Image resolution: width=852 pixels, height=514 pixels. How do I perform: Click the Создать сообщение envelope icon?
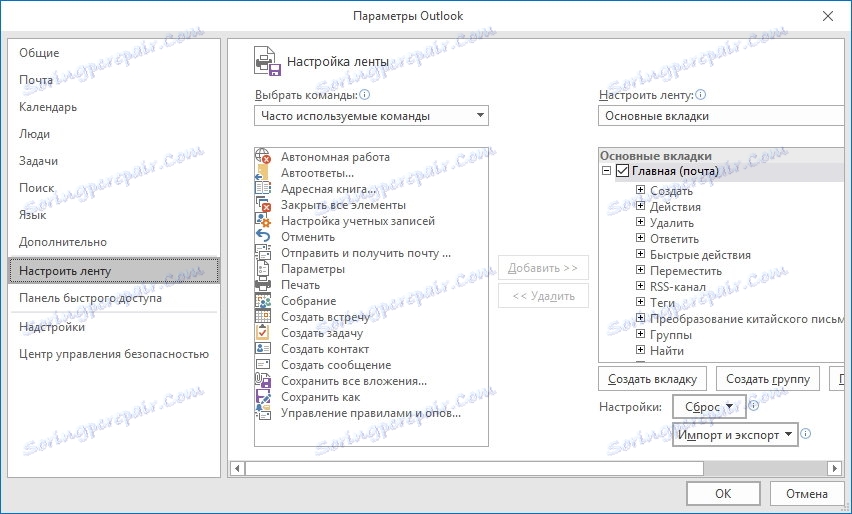pyautogui.click(x=263, y=365)
